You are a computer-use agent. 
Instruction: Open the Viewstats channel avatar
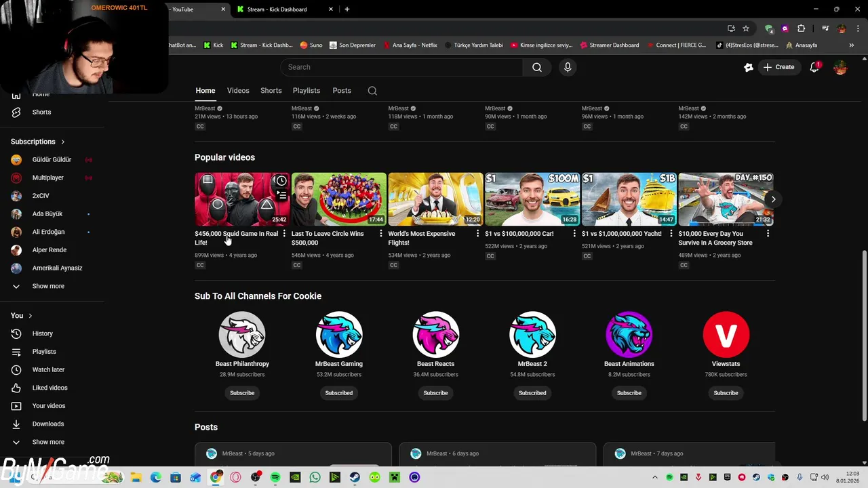(x=726, y=334)
